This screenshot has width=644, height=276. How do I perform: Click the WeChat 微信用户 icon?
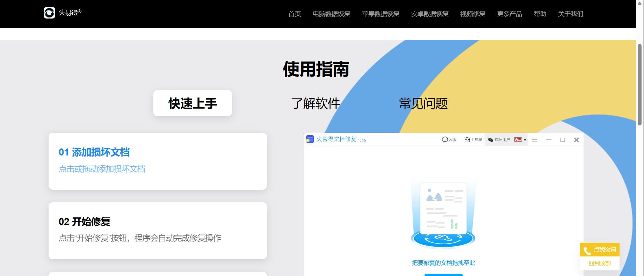point(491,140)
